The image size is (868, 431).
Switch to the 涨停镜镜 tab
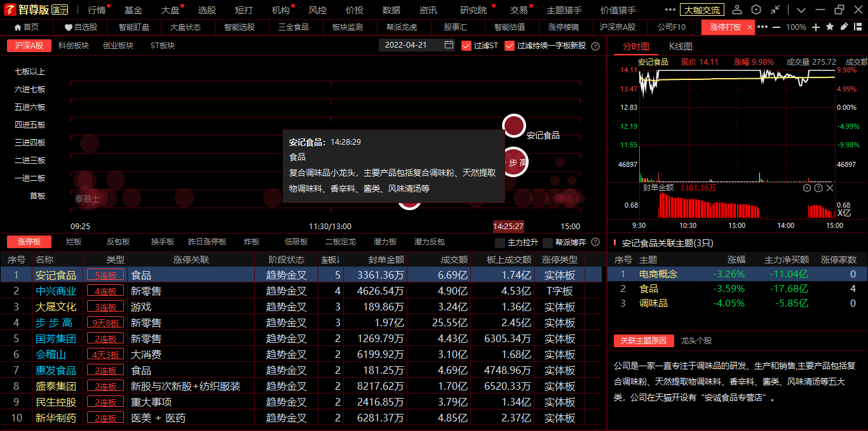(563, 27)
